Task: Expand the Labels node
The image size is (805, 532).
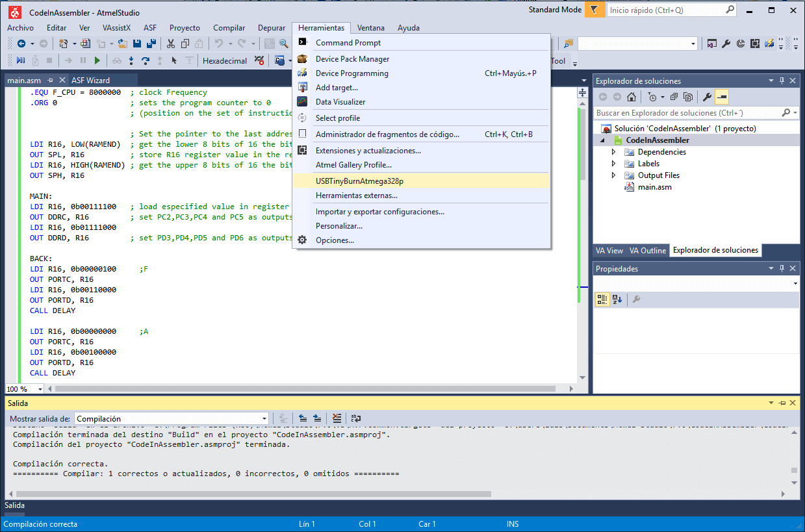Action: pyautogui.click(x=613, y=164)
